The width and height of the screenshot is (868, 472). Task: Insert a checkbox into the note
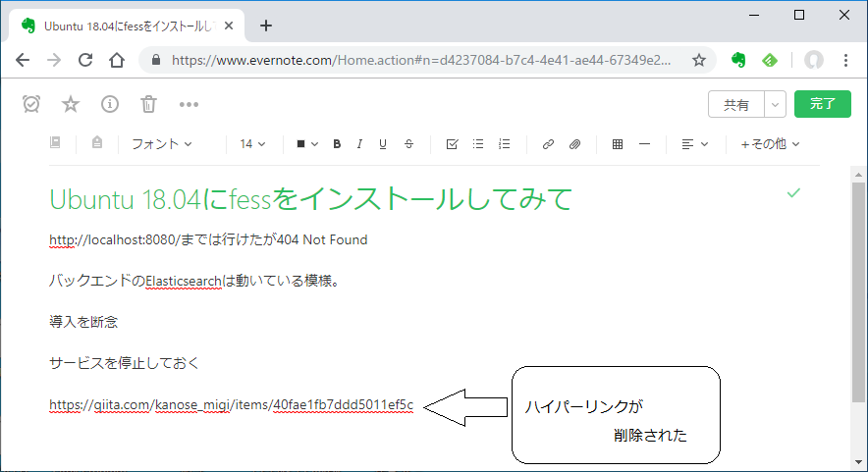452,144
